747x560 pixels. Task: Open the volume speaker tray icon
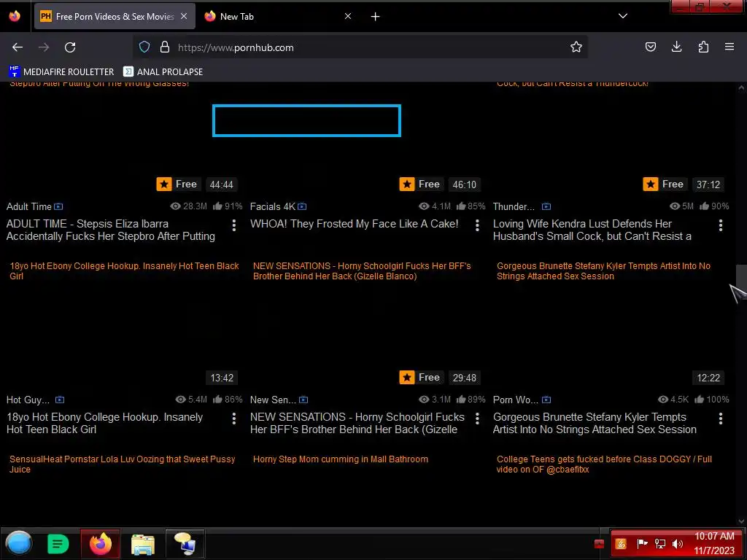click(x=678, y=543)
